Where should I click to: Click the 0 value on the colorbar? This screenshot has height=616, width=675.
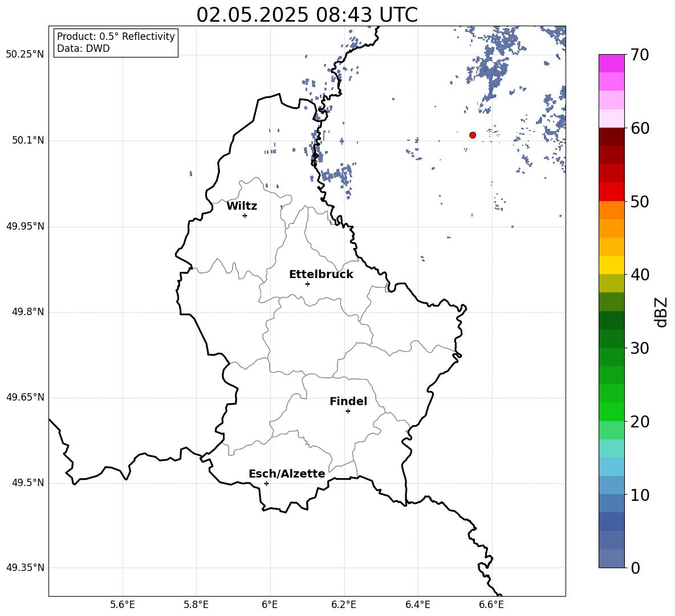pos(635,568)
